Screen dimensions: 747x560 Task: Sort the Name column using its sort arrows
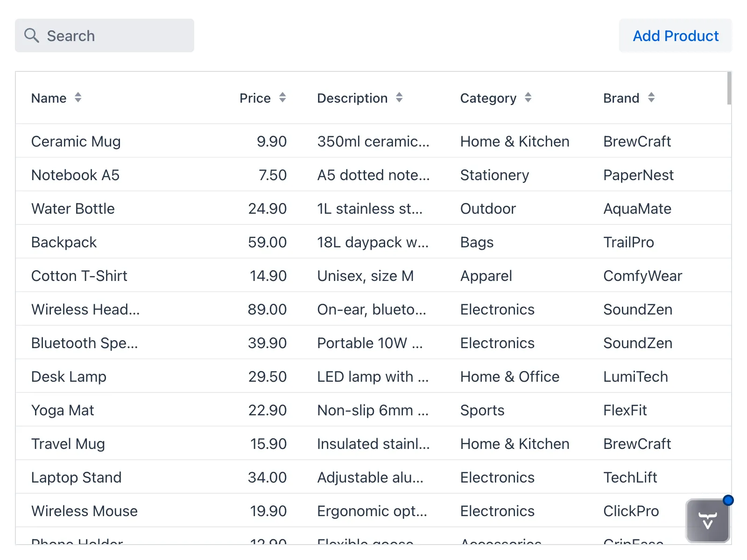point(78,98)
